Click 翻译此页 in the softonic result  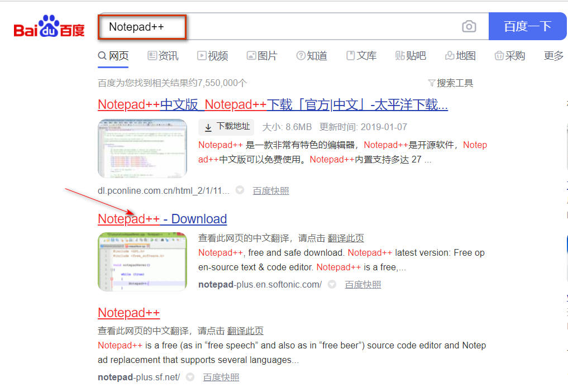tap(346, 238)
